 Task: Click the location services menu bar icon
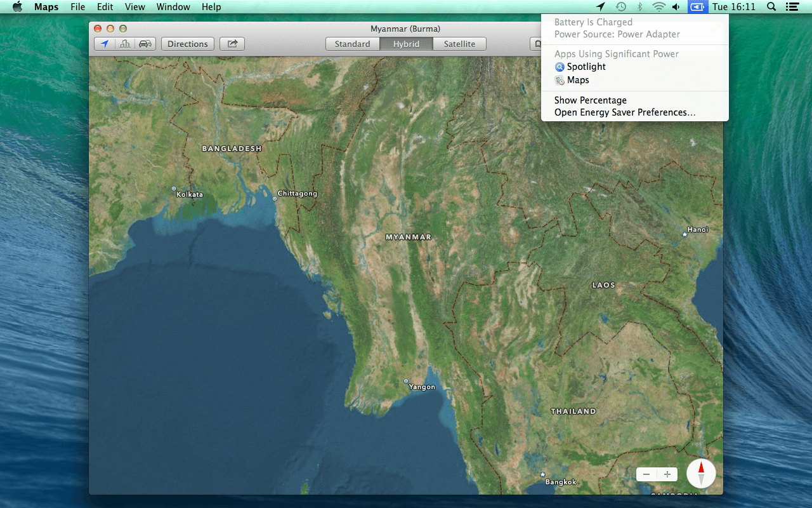[x=601, y=7]
